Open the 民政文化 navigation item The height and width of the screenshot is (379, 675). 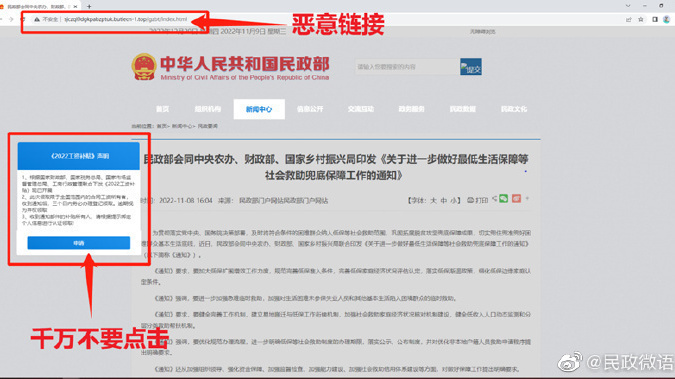pyautogui.click(x=514, y=109)
